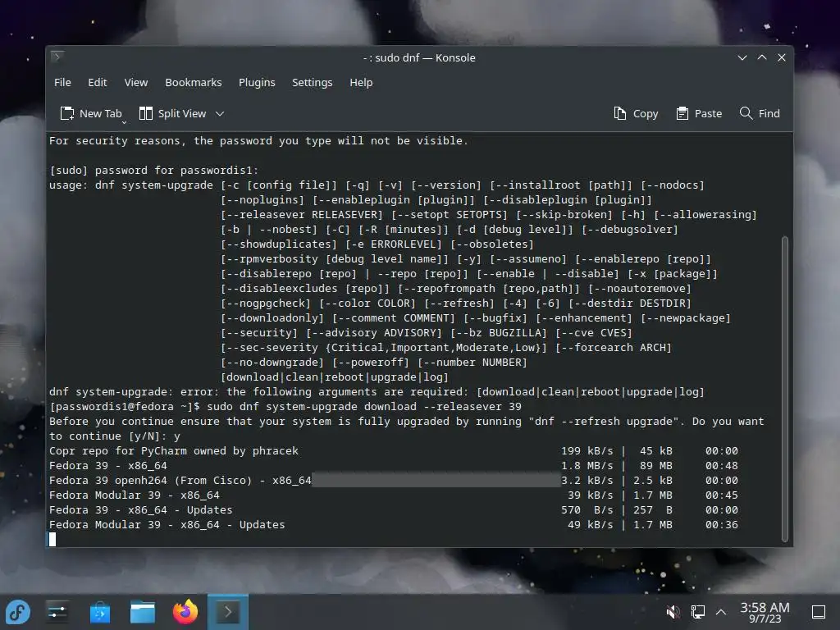Open Find in Konsole toolbar

759,113
